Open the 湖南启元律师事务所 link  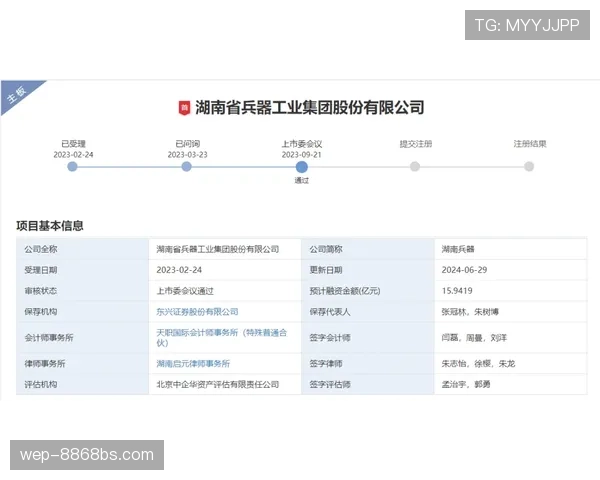click(193, 364)
